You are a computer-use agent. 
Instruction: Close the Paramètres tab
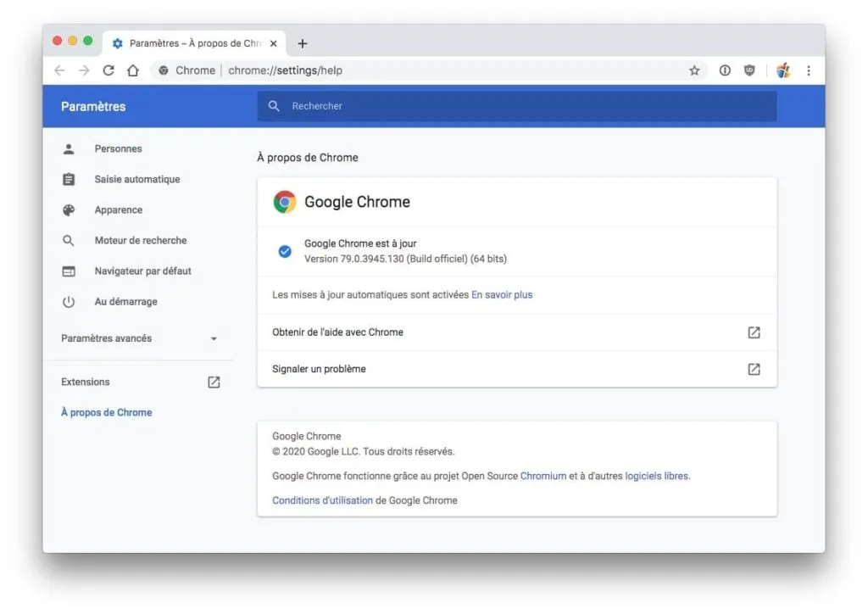click(x=274, y=43)
